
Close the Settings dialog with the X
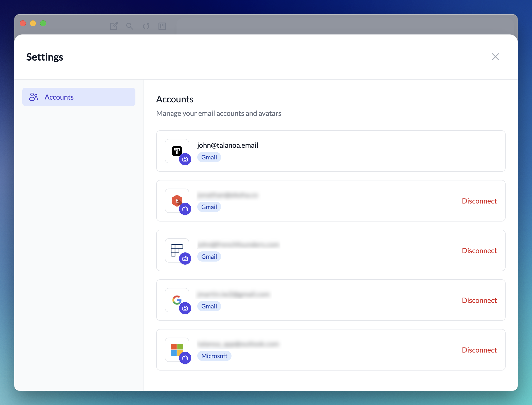tap(495, 57)
